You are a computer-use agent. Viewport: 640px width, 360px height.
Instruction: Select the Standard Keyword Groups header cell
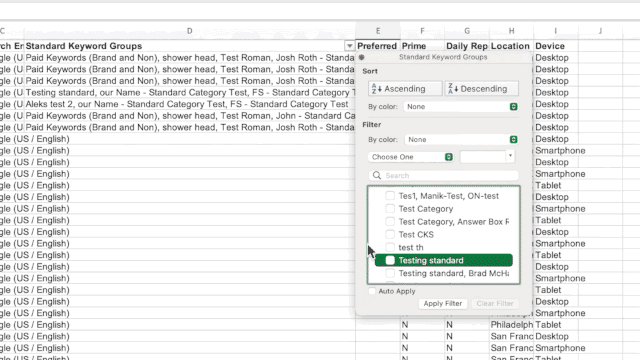[x=190, y=46]
